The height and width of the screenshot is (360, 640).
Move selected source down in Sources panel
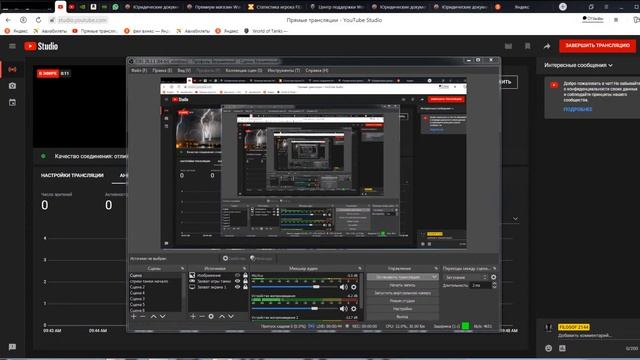pyautogui.click(x=231, y=316)
